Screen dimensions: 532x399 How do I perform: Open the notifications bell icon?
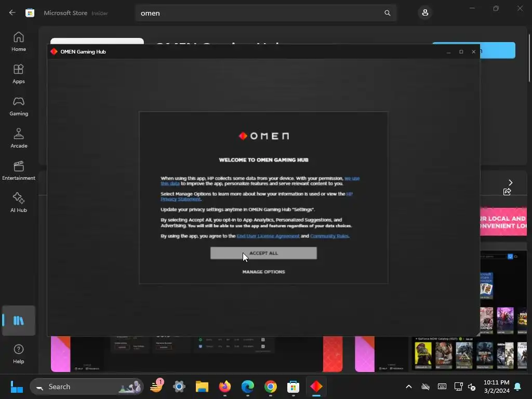point(518,387)
